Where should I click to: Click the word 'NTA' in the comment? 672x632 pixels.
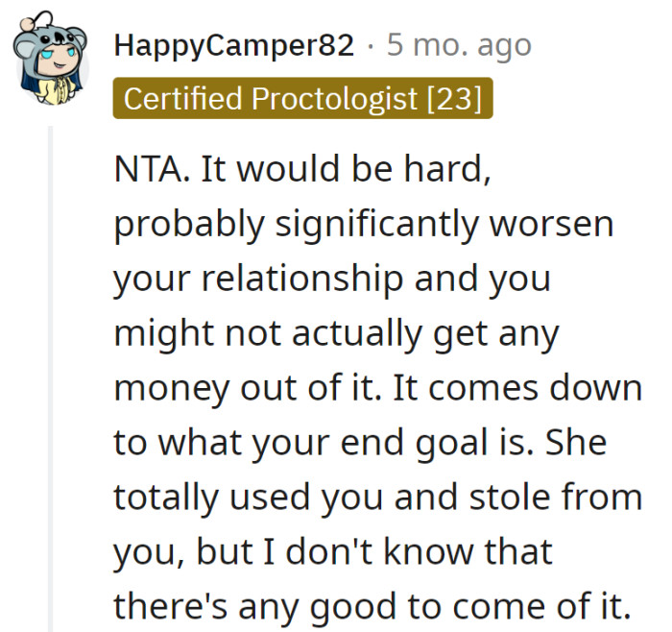(x=149, y=169)
